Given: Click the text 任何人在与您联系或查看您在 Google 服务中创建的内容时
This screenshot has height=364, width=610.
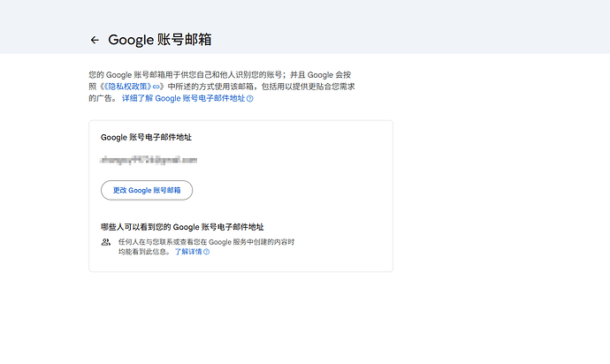Looking at the screenshot, I should pyautogui.click(x=207, y=242).
